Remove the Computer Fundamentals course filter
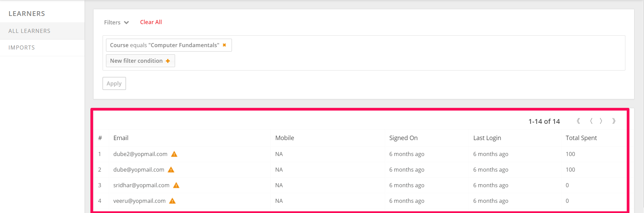Image resolution: width=644 pixels, height=213 pixels. 224,45
